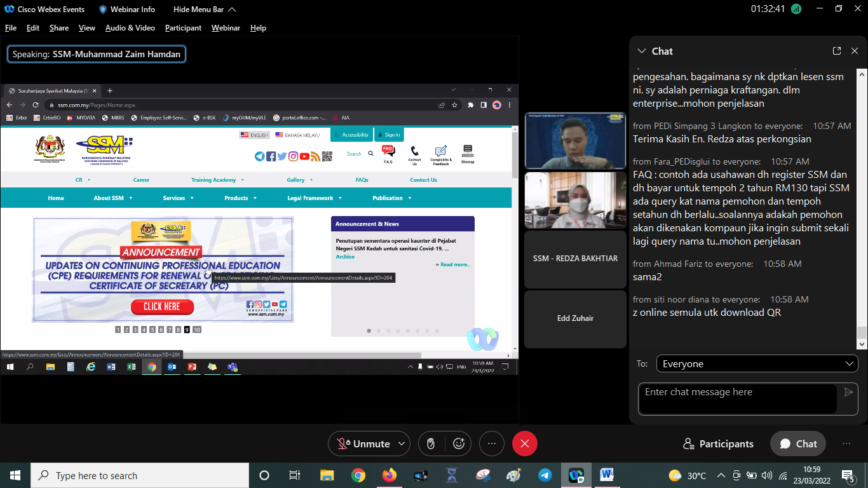Toggle the Participants panel
Viewport: 868px width, 488px height.
(x=718, y=444)
